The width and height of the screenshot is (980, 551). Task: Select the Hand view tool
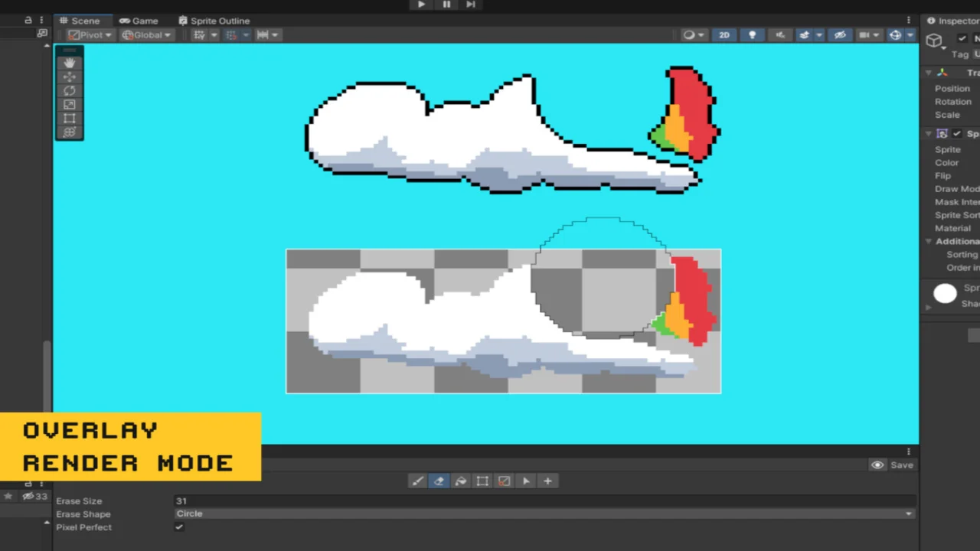pyautogui.click(x=69, y=63)
